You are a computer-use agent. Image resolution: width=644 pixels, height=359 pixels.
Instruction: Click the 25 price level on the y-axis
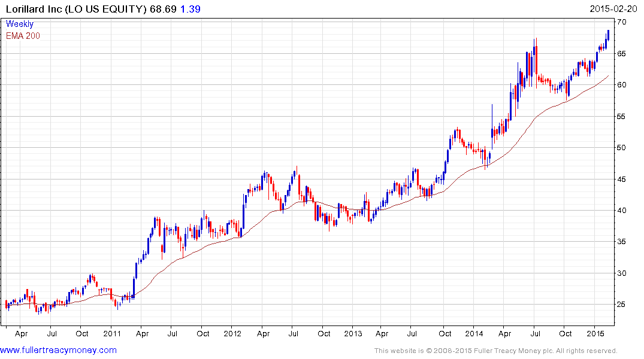622,305
